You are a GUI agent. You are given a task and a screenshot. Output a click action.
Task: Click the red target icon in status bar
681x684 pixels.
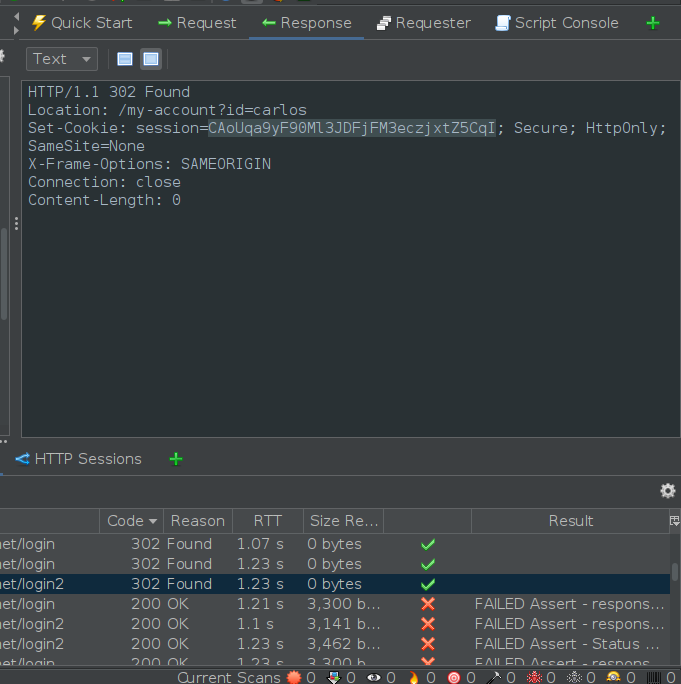pos(454,677)
